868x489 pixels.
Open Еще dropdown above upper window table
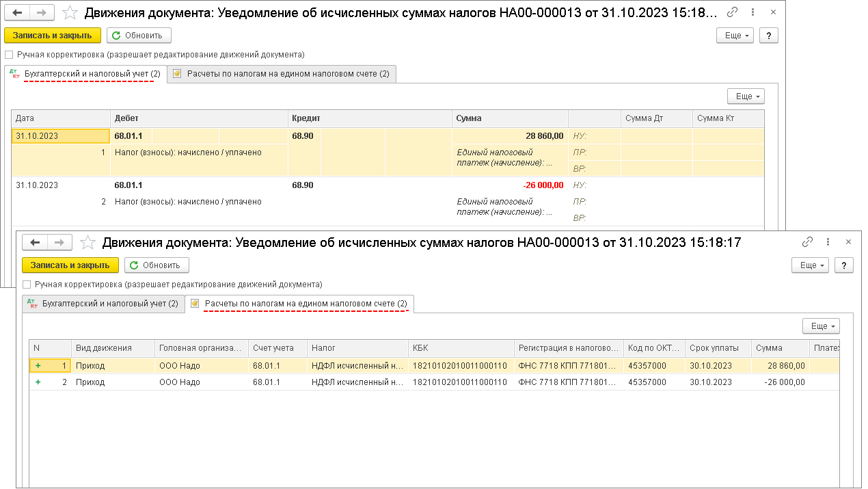[x=746, y=96]
